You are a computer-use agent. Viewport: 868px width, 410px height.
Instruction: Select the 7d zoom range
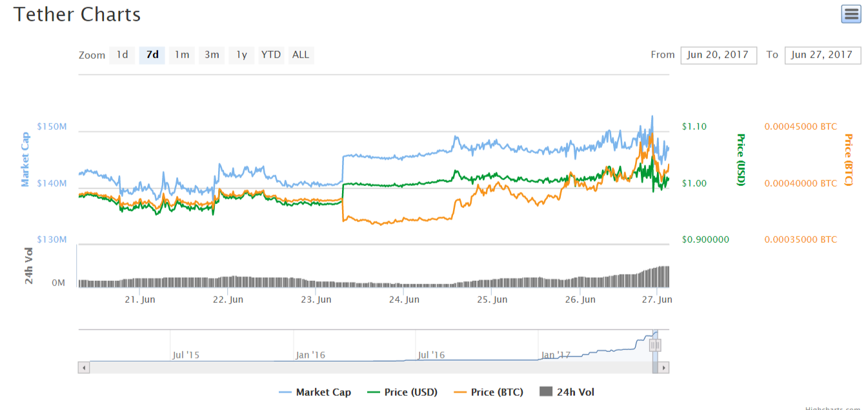pos(152,55)
